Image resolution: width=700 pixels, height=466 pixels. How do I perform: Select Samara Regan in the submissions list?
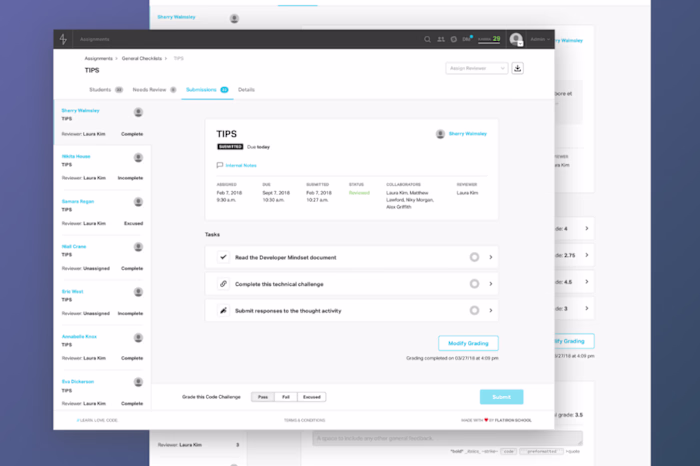coord(102,212)
